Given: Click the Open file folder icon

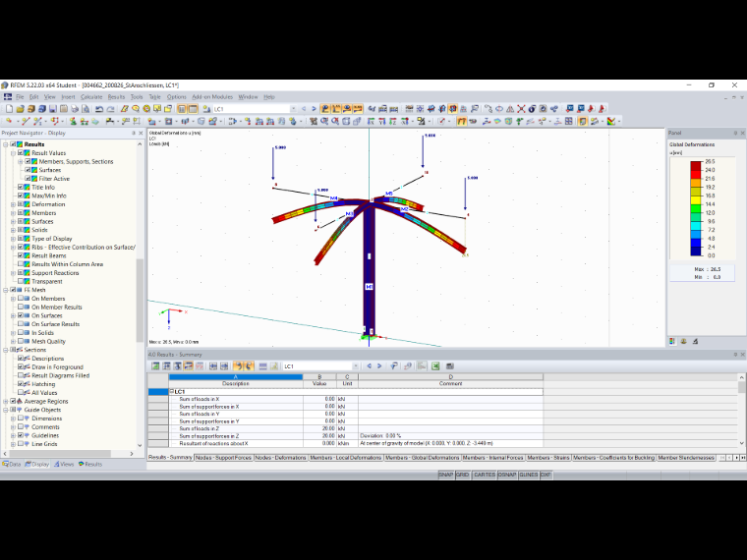Looking at the screenshot, I should click(20, 109).
